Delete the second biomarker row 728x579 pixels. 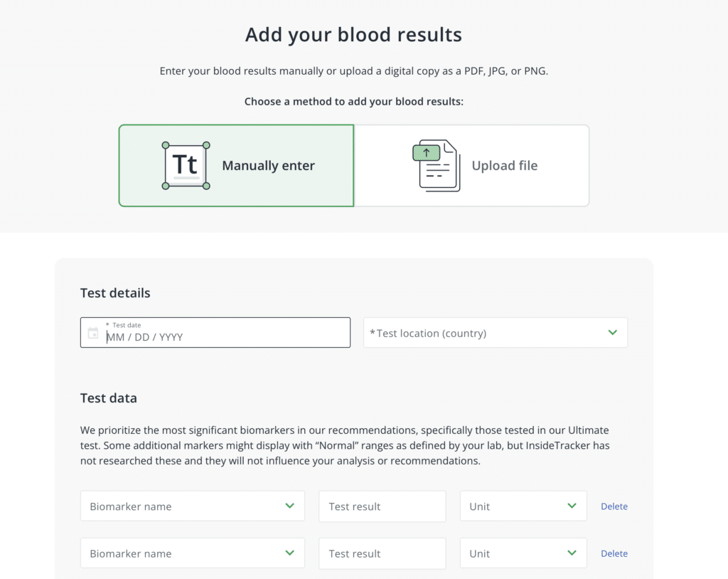(x=614, y=553)
